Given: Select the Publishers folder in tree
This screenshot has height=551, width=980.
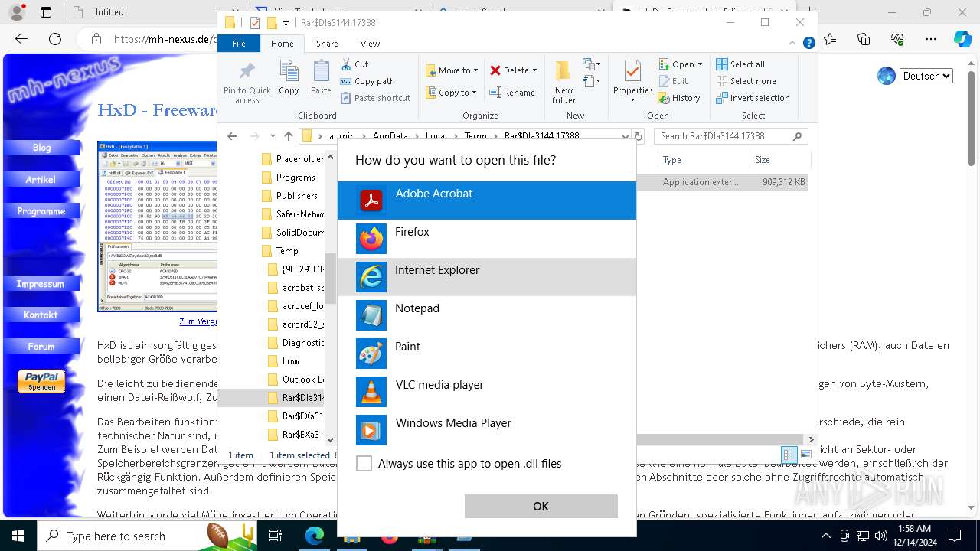Looking at the screenshot, I should [290, 196].
